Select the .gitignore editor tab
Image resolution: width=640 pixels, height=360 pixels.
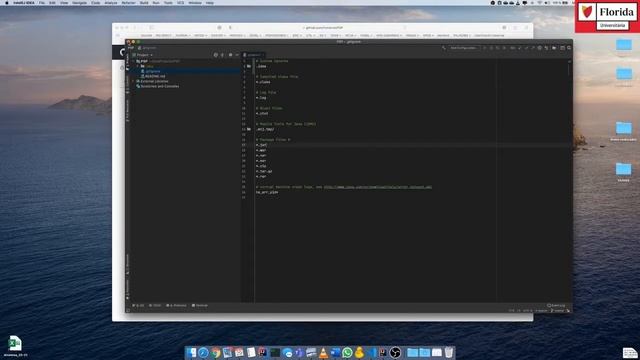click(x=253, y=55)
